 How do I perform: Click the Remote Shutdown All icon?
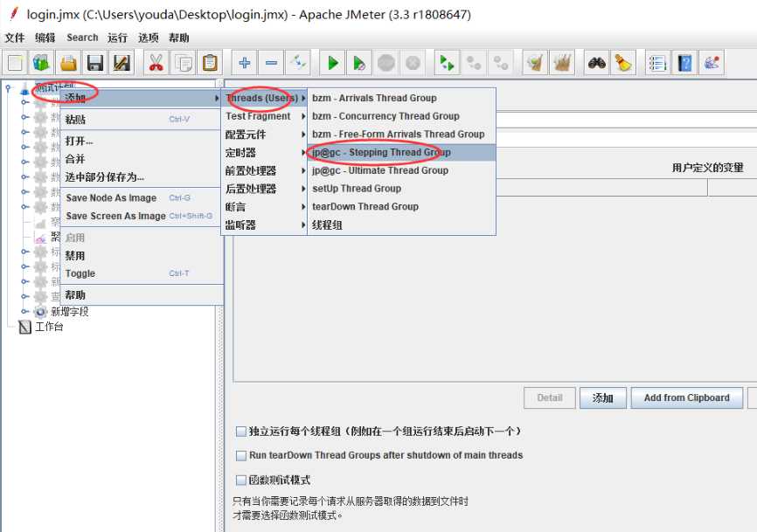[x=501, y=63]
